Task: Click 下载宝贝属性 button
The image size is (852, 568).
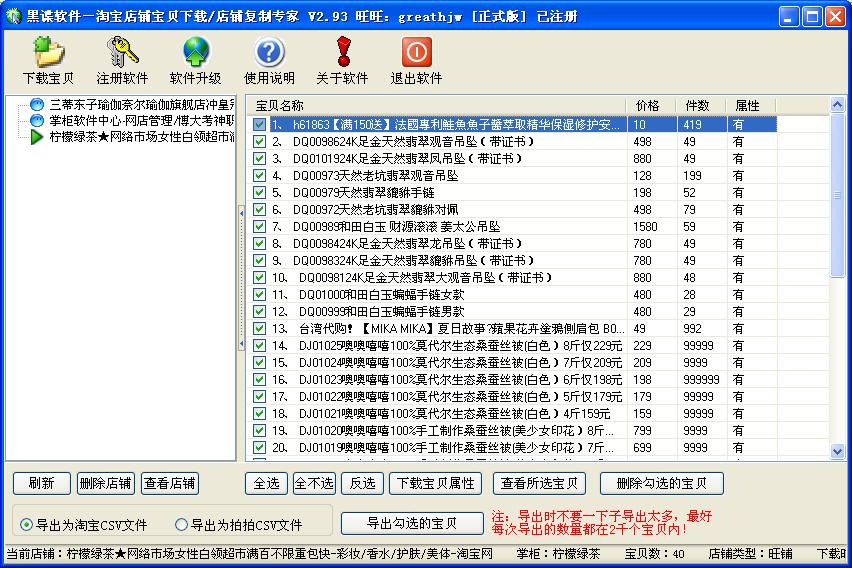Action: pyautogui.click(x=435, y=483)
